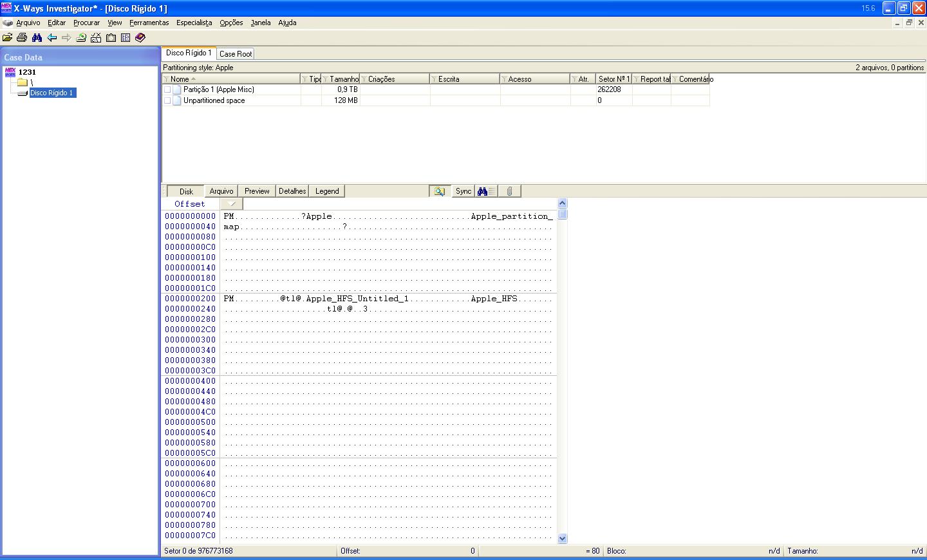
Task: Click filter funnel in Comentário column header
Action: tap(675, 79)
